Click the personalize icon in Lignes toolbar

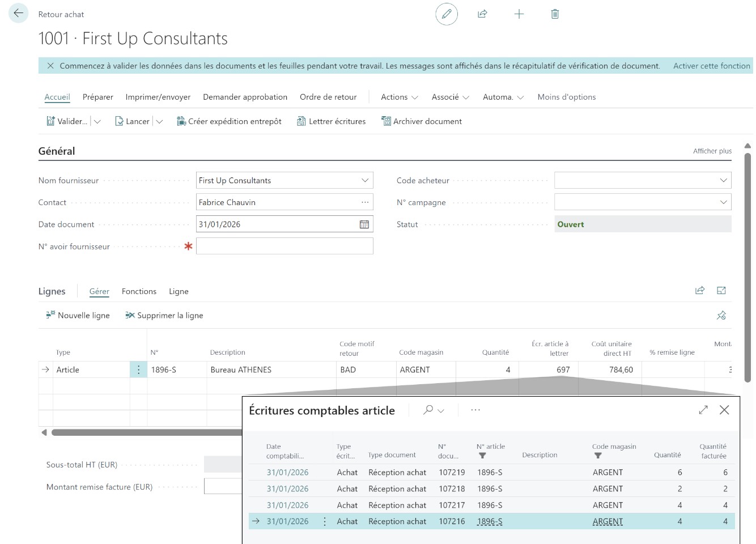[721, 316]
